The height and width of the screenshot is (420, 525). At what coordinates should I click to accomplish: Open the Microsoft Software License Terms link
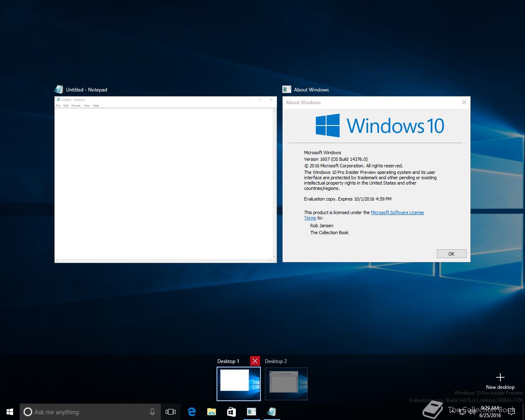click(397, 212)
